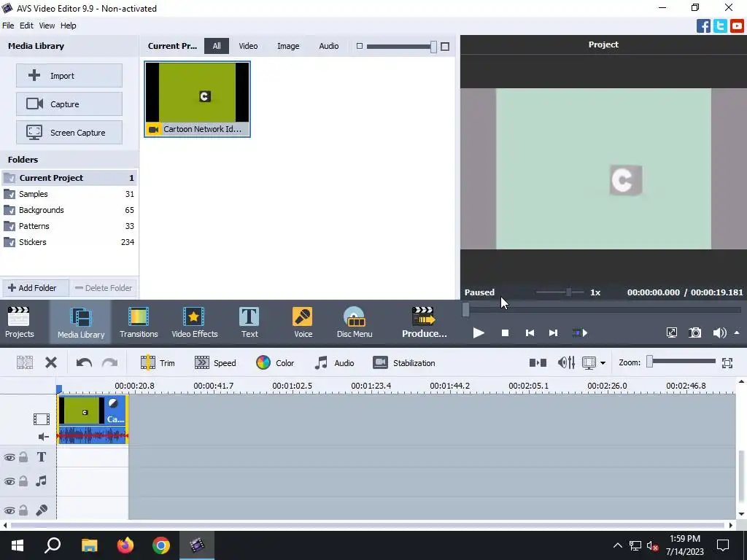Expand the timeline view options dropdown arrow
Viewport: 747px width, 560px height.
(x=603, y=363)
